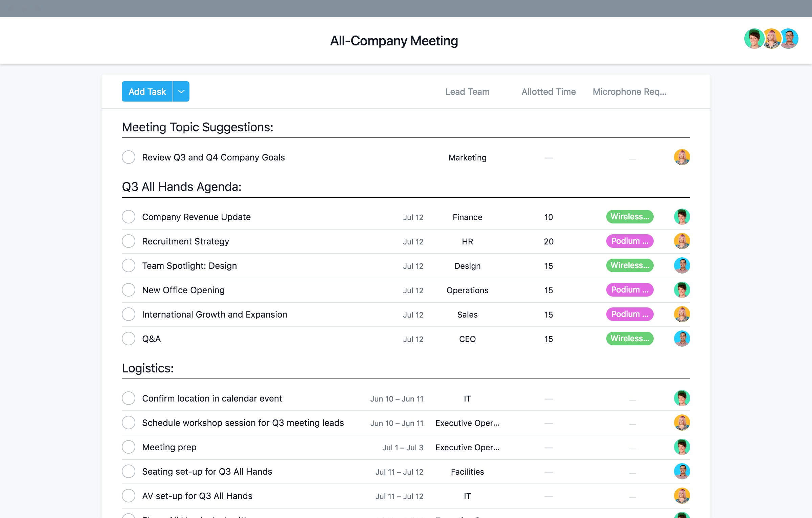This screenshot has width=812, height=518.
Task: Click the Wireless... mic icon for Team Spotlight Design
Action: 629,265
